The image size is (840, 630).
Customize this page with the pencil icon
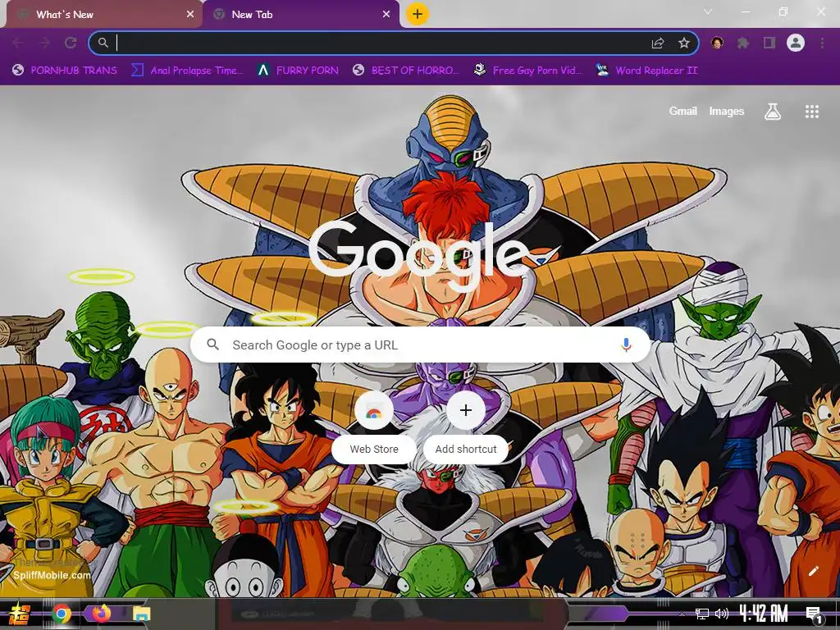pos(813,571)
